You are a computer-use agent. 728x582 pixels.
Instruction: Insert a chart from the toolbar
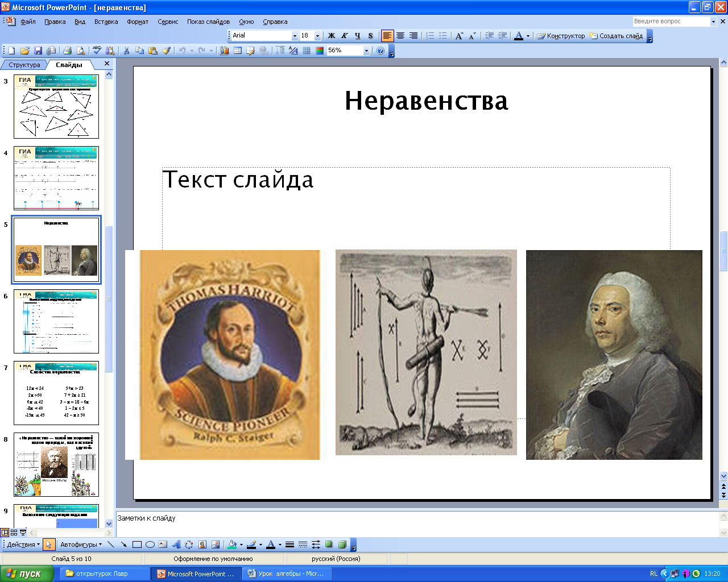(x=224, y=51)
